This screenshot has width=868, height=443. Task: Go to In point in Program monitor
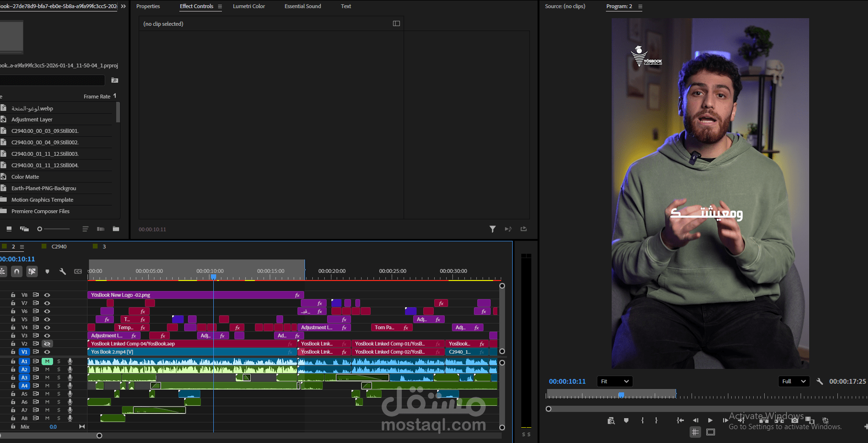[680, 421]
